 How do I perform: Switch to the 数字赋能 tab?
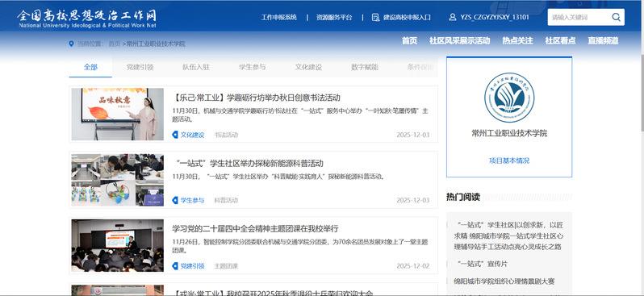[x=364, y=67]
